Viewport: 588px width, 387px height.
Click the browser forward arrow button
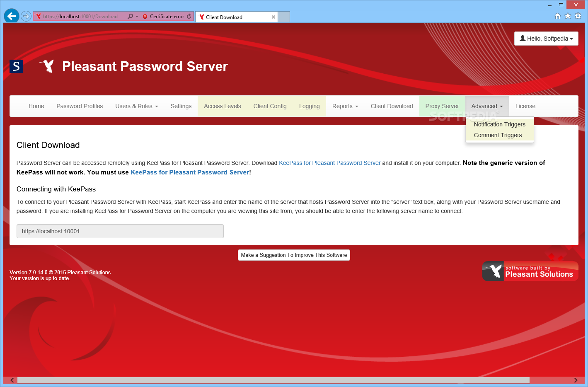click(26, 17)
